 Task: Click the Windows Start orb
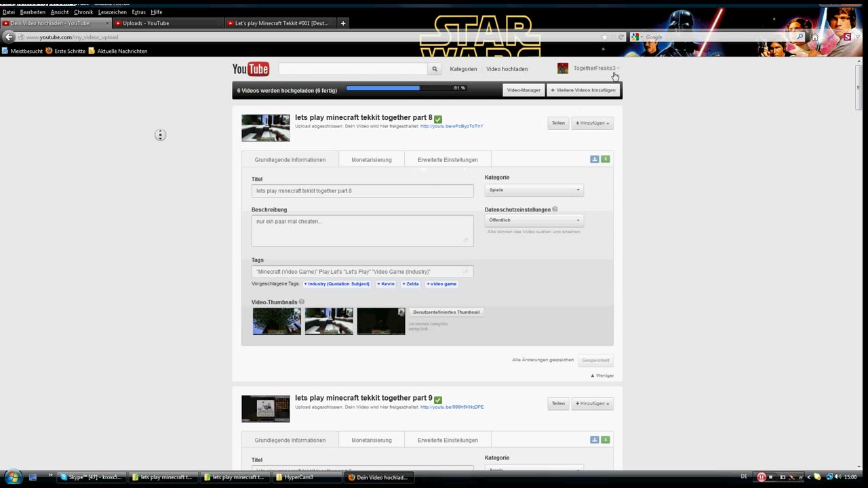pos(12,477)
